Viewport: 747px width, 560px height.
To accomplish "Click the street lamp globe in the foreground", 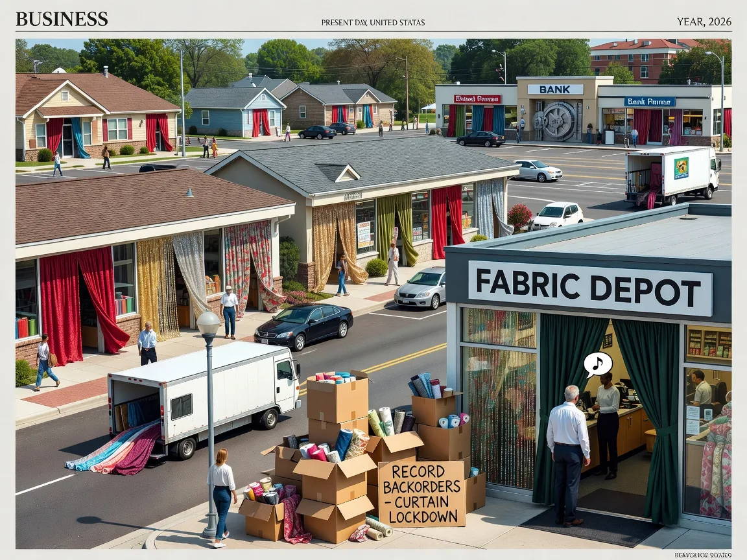I will (x=209, y=324).
